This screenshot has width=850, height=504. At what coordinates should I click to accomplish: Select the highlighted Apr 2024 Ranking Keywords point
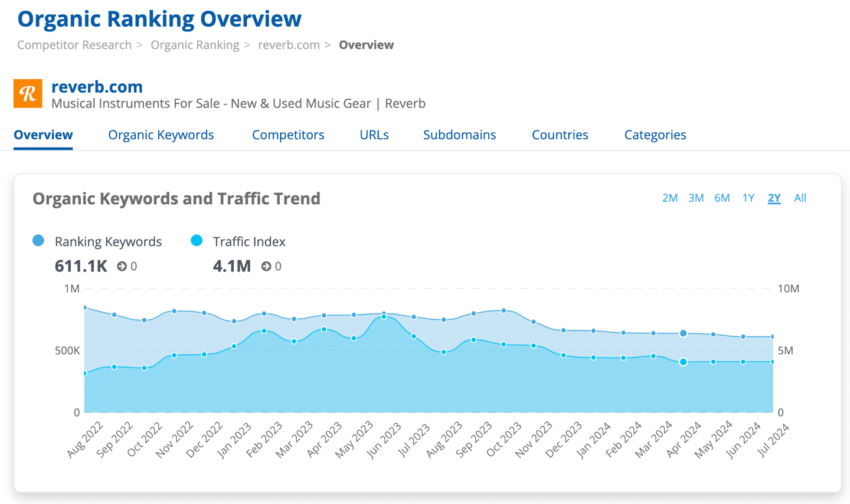(683, 333)
